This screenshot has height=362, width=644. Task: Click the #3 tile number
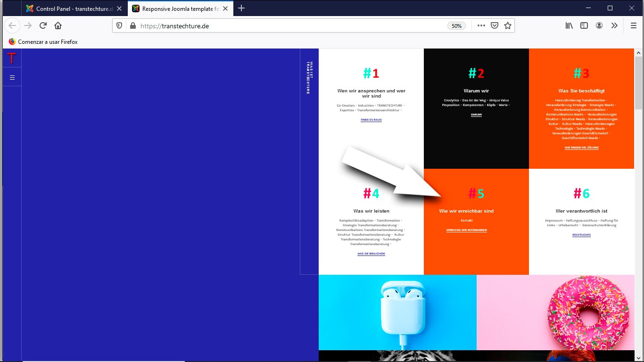pyautogui.click(x=581, y=74)
